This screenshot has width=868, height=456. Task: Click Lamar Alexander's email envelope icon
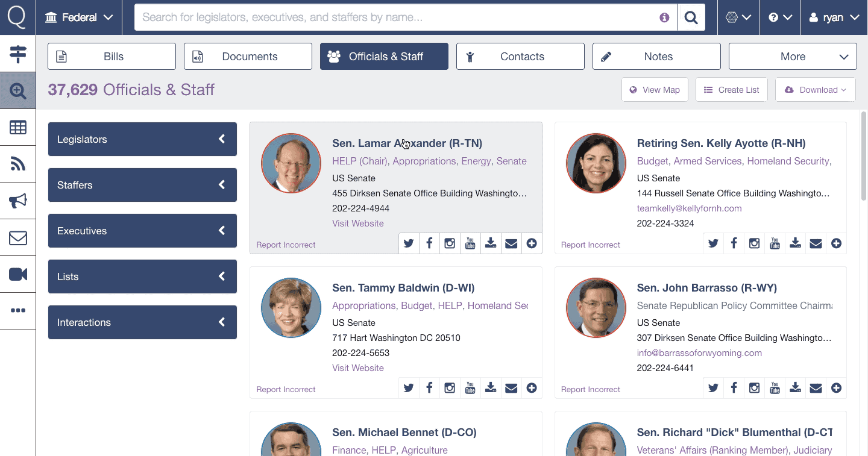(511, 243)
